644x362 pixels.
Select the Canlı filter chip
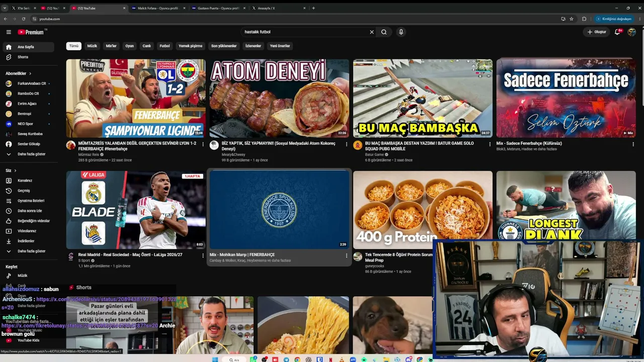[146, 46]
